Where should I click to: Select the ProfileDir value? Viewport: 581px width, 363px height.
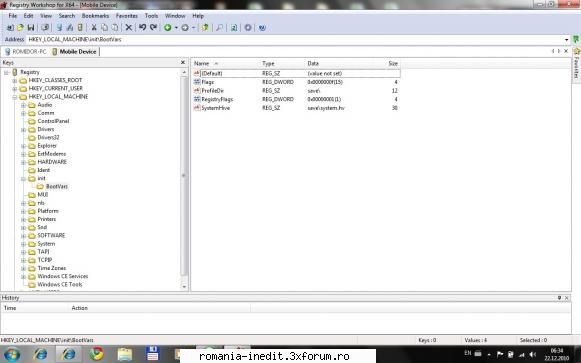[x=213, y=90]
